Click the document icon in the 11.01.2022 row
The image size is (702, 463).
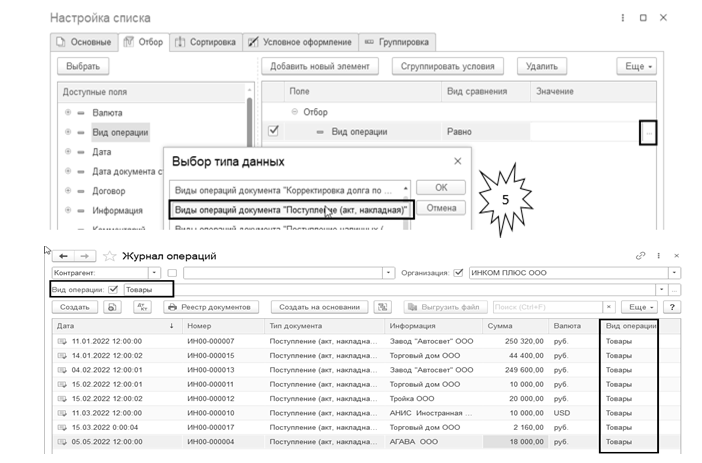(x=62, y=341)
